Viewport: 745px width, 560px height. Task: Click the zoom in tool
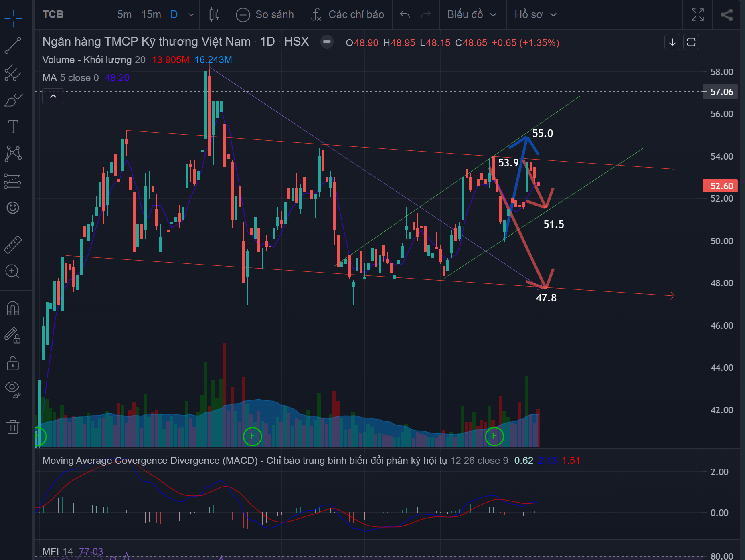(13, 271)
